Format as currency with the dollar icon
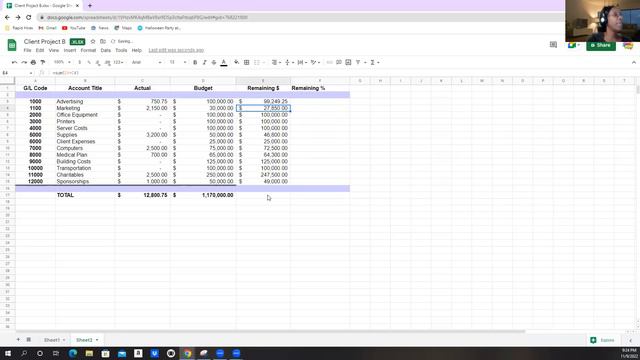This screenshot has height=360, width=640. click(x=80, y=62)
